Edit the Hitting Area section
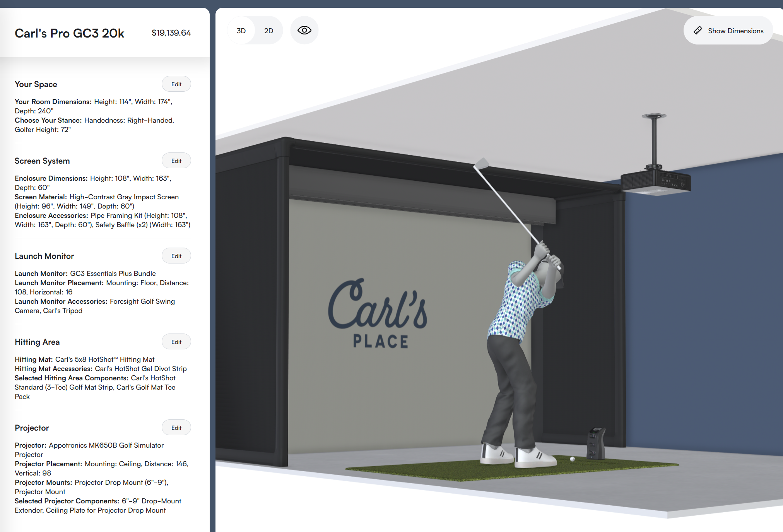 click(x=176, y=342)
